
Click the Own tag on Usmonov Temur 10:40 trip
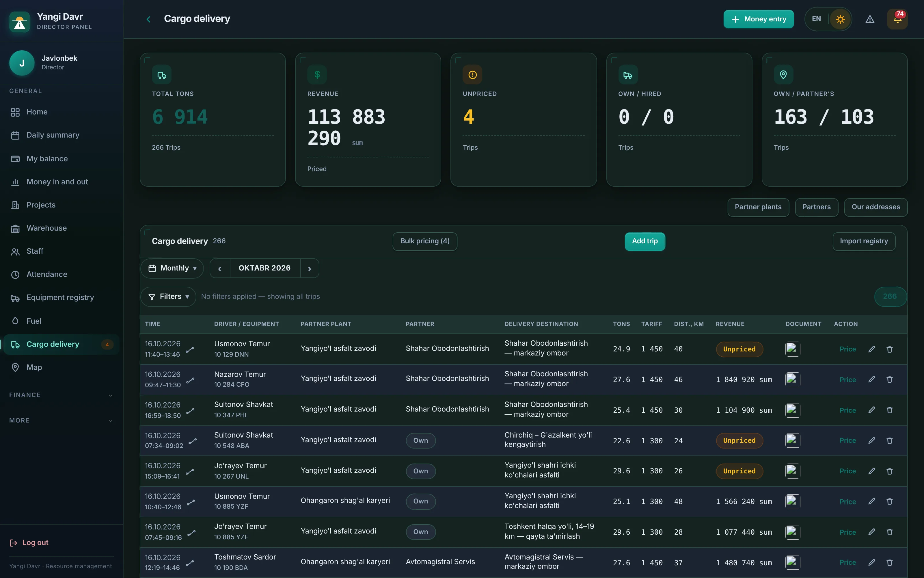[x=420, y=501]
